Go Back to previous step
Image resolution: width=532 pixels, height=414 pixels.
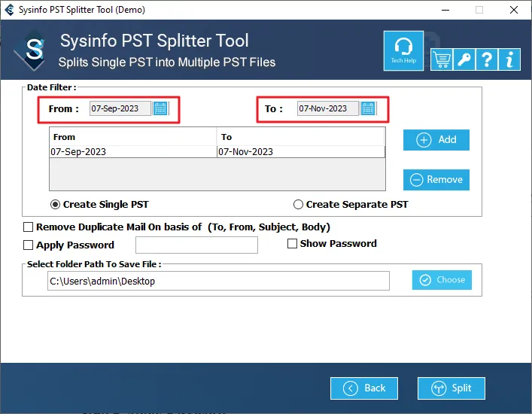tap(364, 388)
